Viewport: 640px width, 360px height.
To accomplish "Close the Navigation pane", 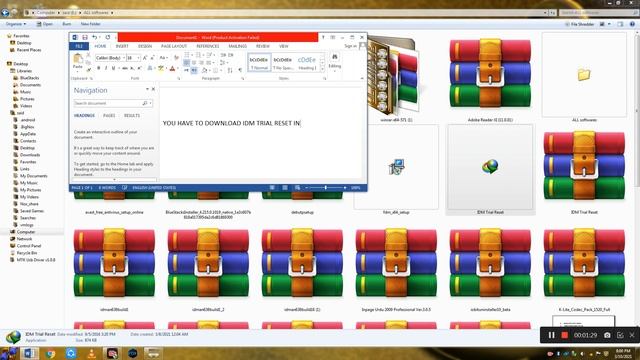I will tap(153, 89).
